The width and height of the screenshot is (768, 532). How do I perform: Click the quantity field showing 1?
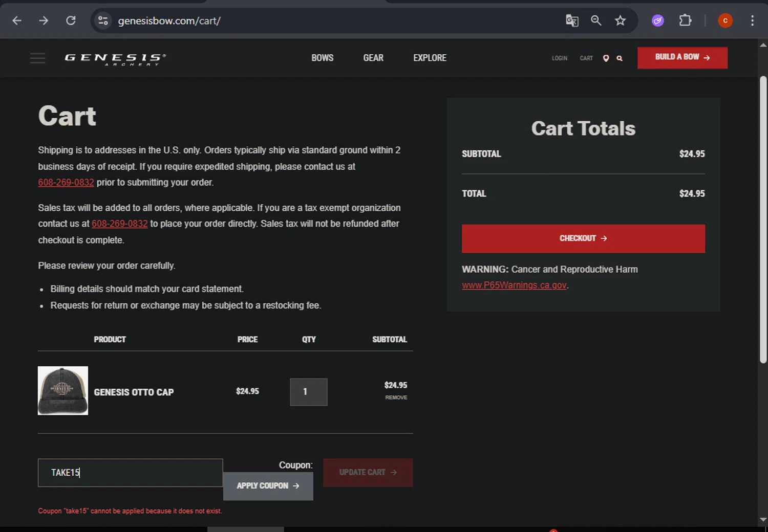309,392
